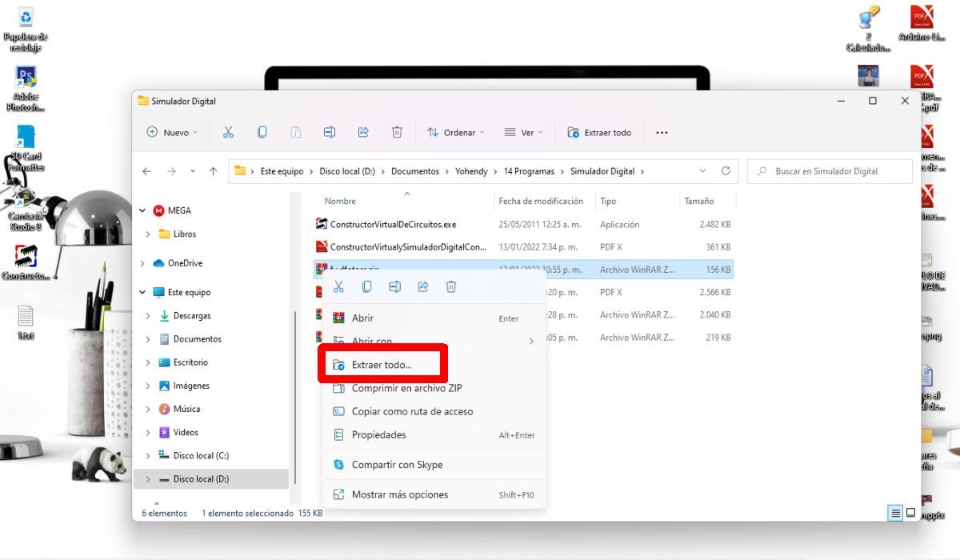Select the Arduino PDF file on the desktop
Image resolution: width=960 pixels, height=560 pixels.
pyautogui.click(x=922, y=25)
